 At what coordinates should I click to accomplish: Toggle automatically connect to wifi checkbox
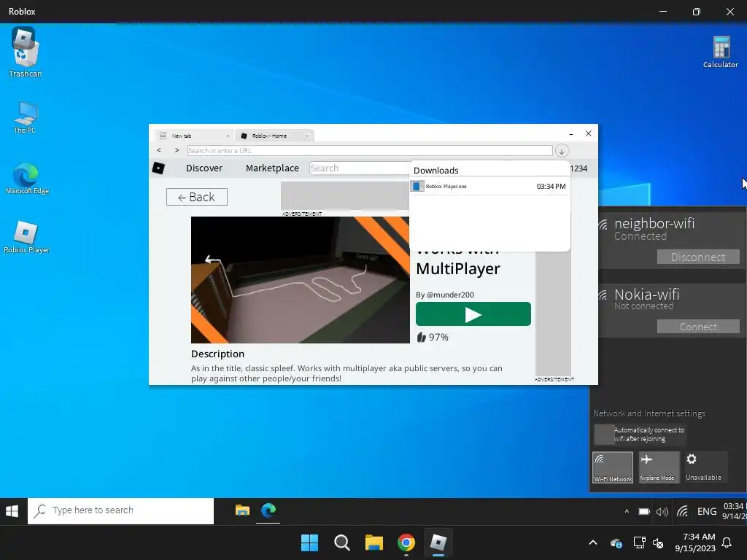(603, 435)
